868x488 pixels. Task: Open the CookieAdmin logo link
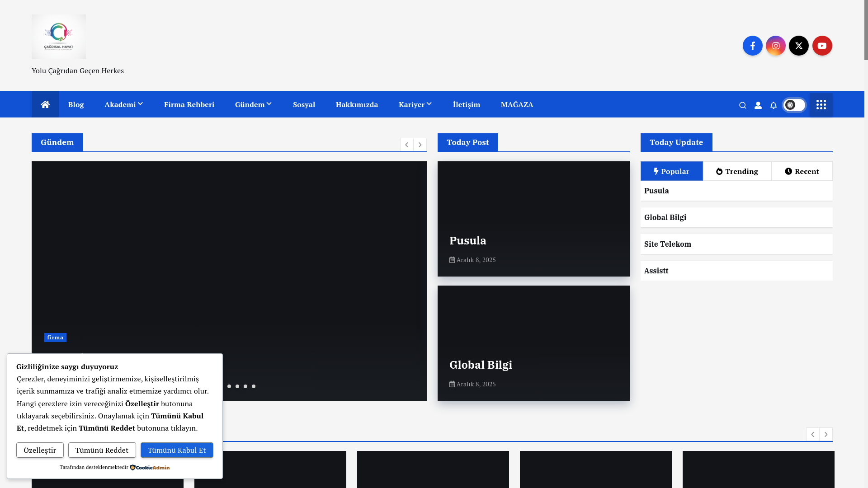[150, 467]
